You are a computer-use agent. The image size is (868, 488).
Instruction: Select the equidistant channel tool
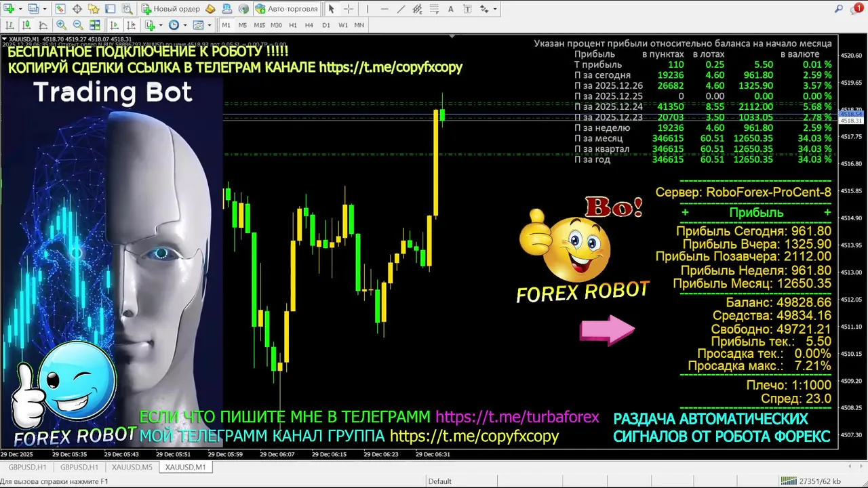coord(417,9)
